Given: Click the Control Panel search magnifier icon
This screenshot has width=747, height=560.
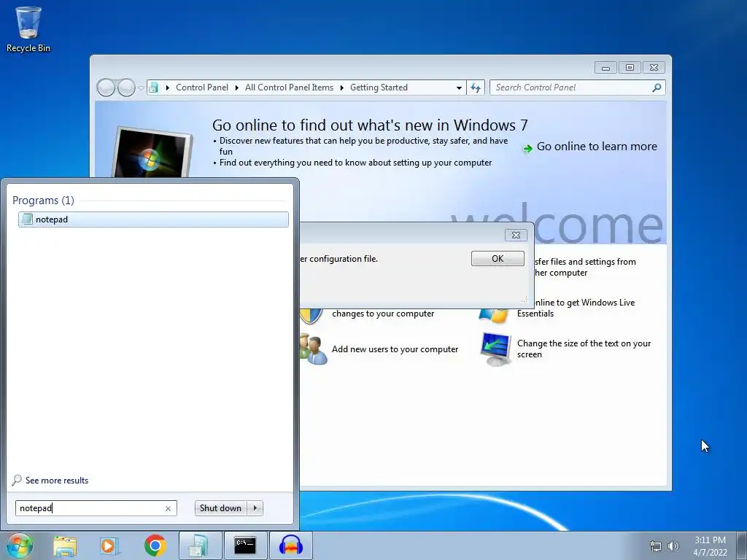Looking at the screenshot, I should click(657, 87).
